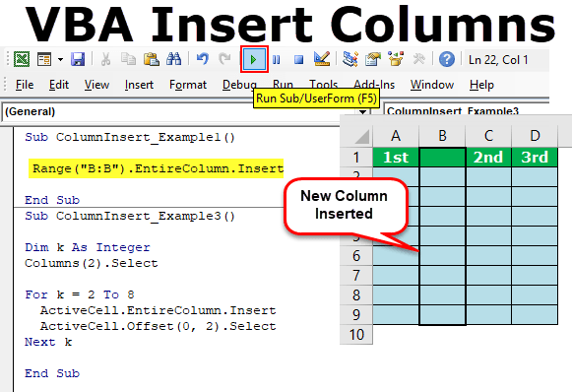Viewport: 572px width, 392px height.
Task: Open the Window menu
Action: pos(432,85)
